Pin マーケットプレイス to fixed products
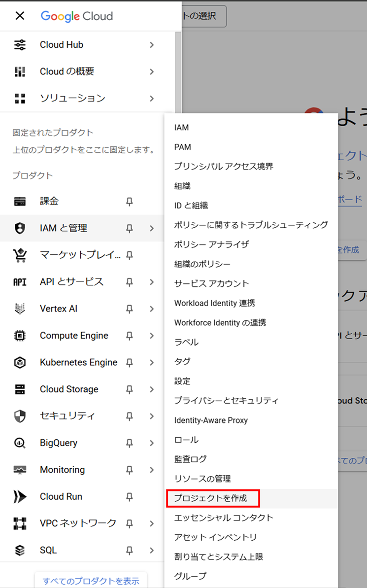The width and height of the screenshot is (367, 588). (x=130, y=255)
